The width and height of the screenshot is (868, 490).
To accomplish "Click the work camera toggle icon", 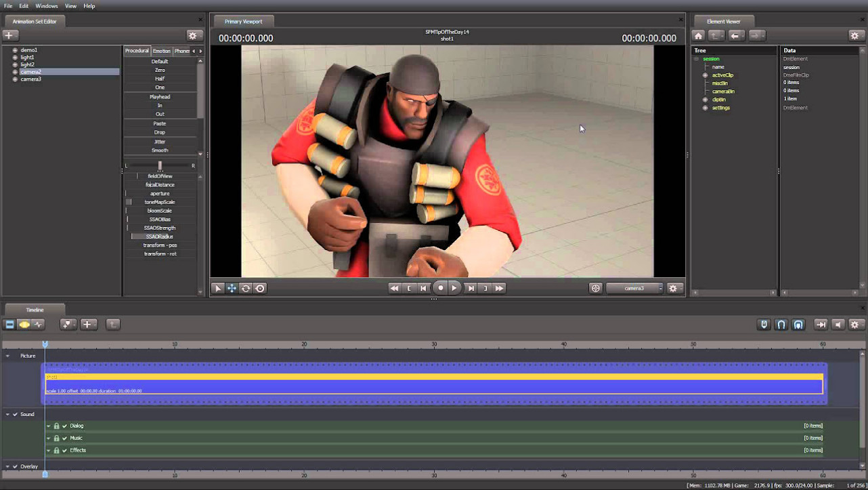I will (x=596, y=288).
